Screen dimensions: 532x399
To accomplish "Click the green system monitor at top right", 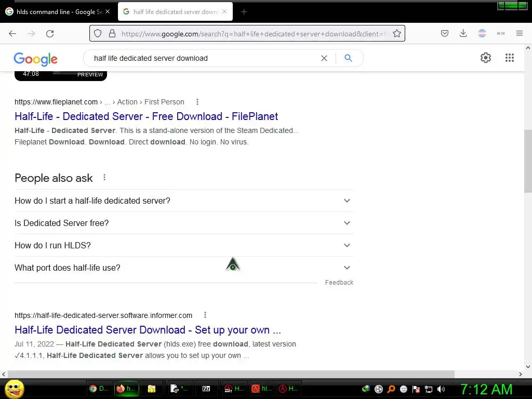I will pyautogui.click(x=512, y=5).
